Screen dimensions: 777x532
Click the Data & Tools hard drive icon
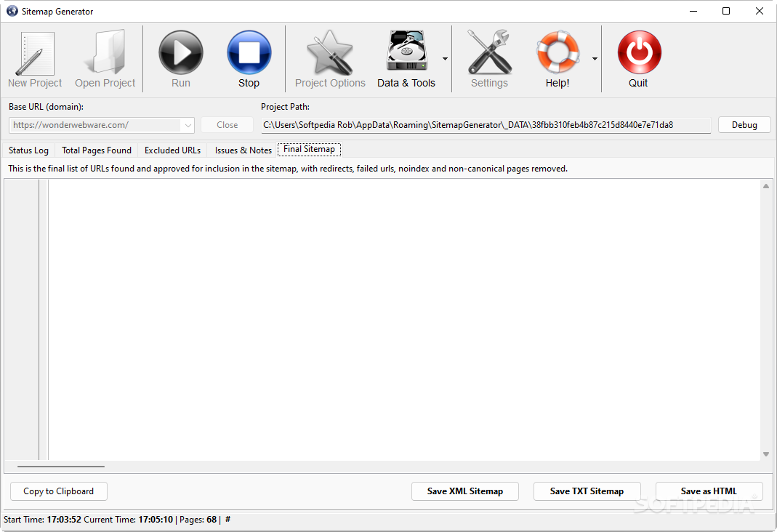click(x=406, y=51)
